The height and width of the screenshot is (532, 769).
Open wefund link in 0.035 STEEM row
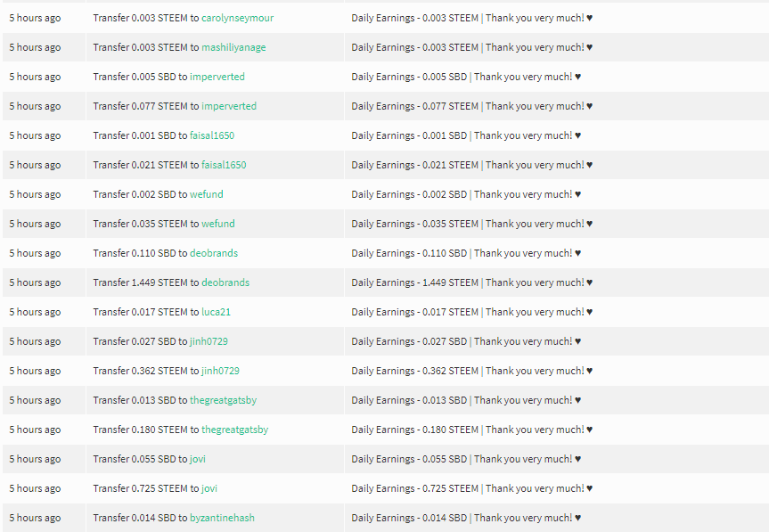click(x=217, y=224)
